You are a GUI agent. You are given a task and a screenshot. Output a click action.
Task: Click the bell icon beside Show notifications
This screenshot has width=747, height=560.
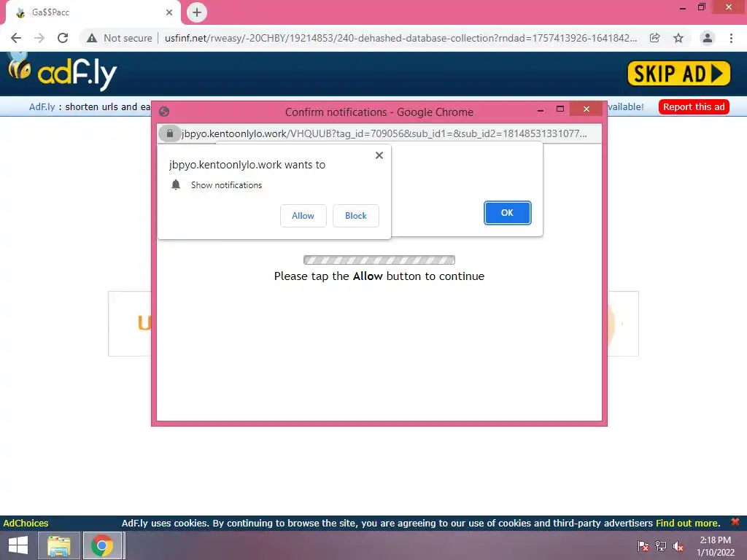176,184
